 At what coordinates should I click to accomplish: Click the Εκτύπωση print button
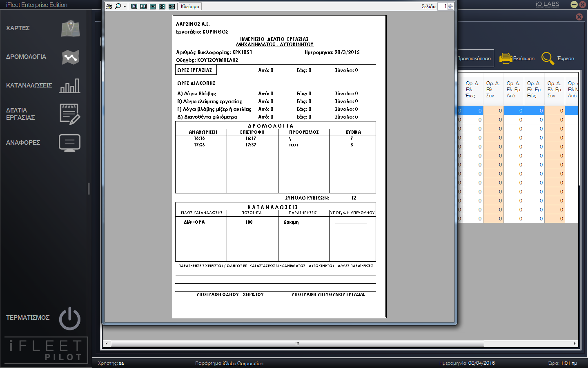click(x=517, y=58)
